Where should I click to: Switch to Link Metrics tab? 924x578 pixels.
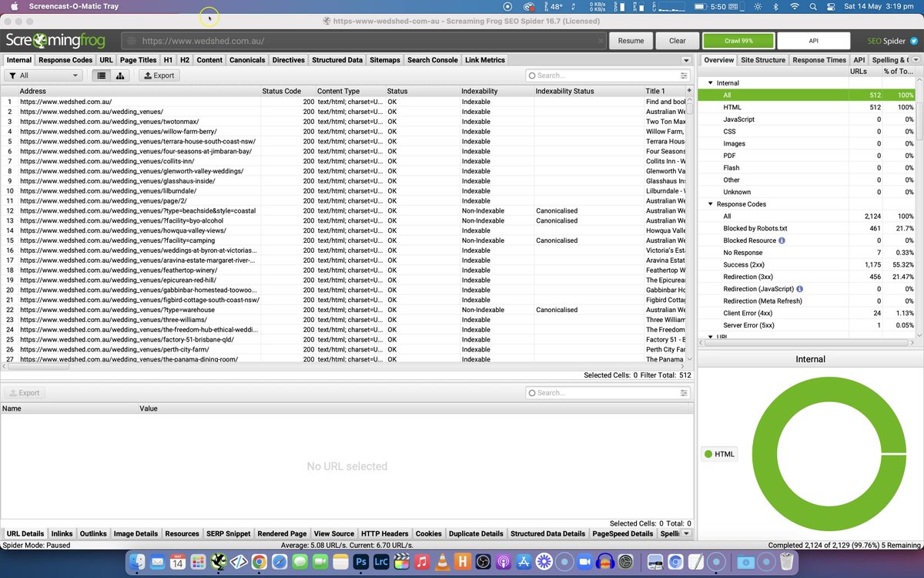485,60
